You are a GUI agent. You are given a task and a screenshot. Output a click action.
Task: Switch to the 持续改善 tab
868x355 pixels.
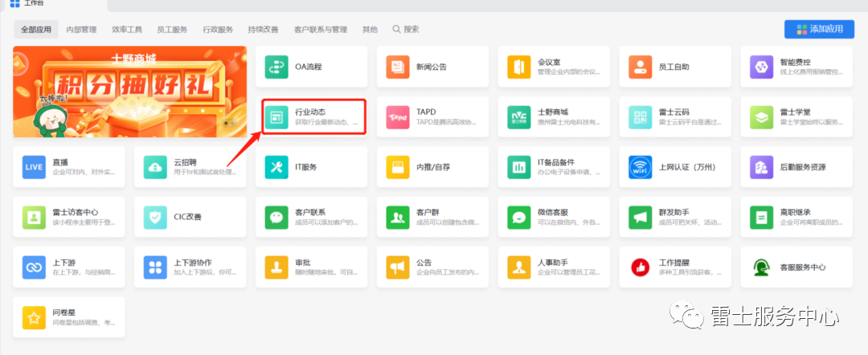264,29
